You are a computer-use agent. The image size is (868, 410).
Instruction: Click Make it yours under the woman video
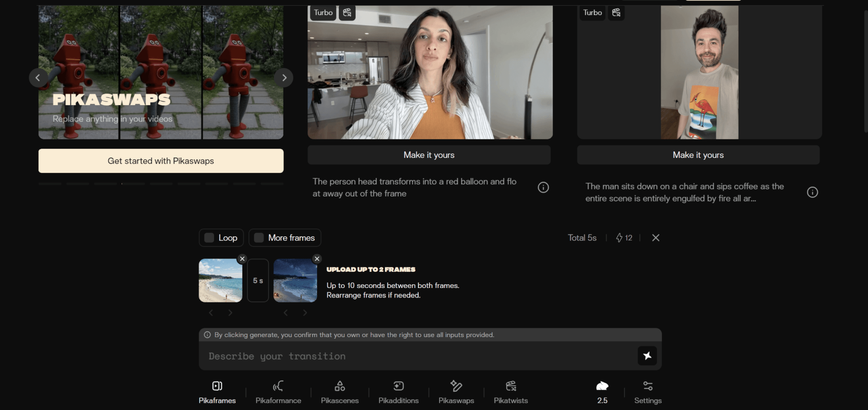tap(429, 155)
